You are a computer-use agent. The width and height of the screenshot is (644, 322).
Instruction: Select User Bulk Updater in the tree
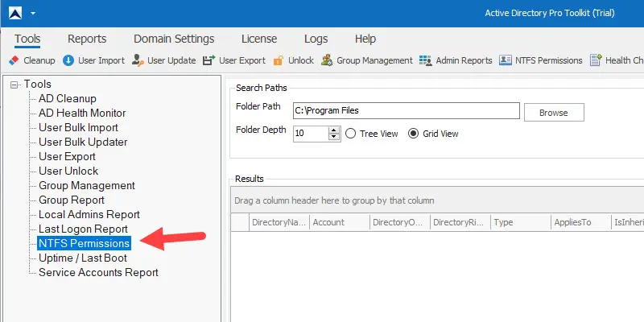click(x=83, y=142)
